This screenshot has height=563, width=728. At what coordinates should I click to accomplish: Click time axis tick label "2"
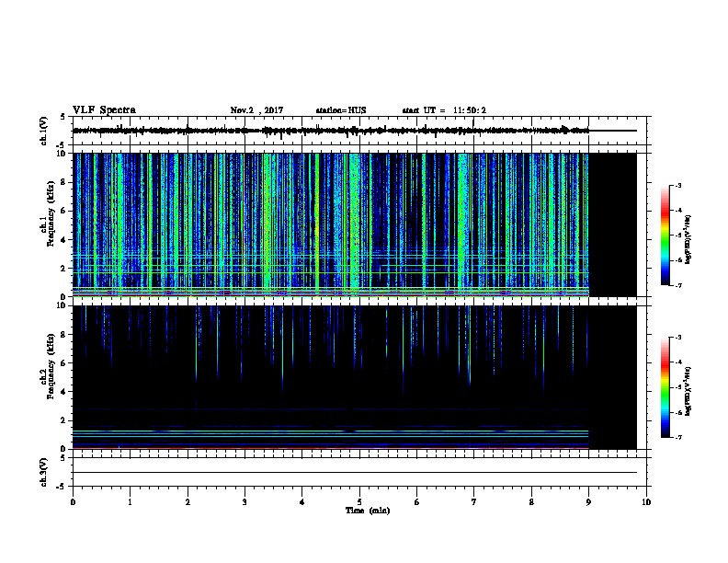coord(188,502)
